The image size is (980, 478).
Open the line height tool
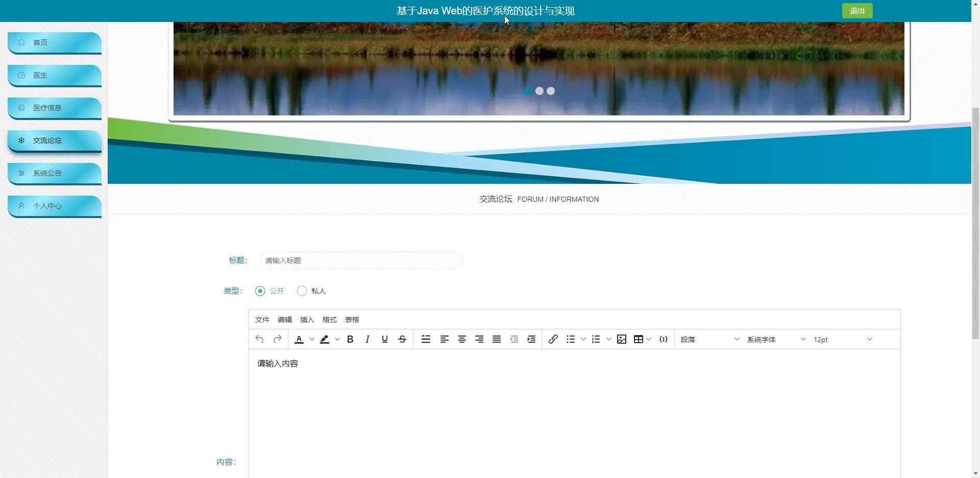(426, 339)
